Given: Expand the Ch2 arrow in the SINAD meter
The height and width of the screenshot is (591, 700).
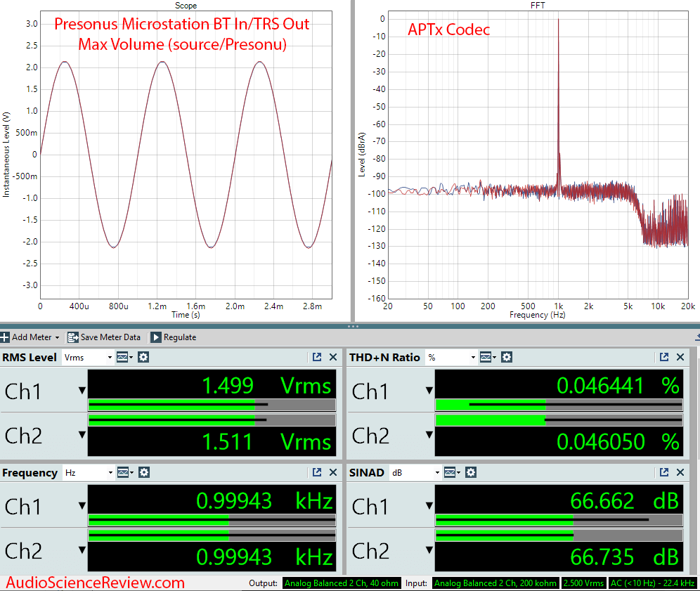Looking at the screenshot, I should tap(429, 550).
